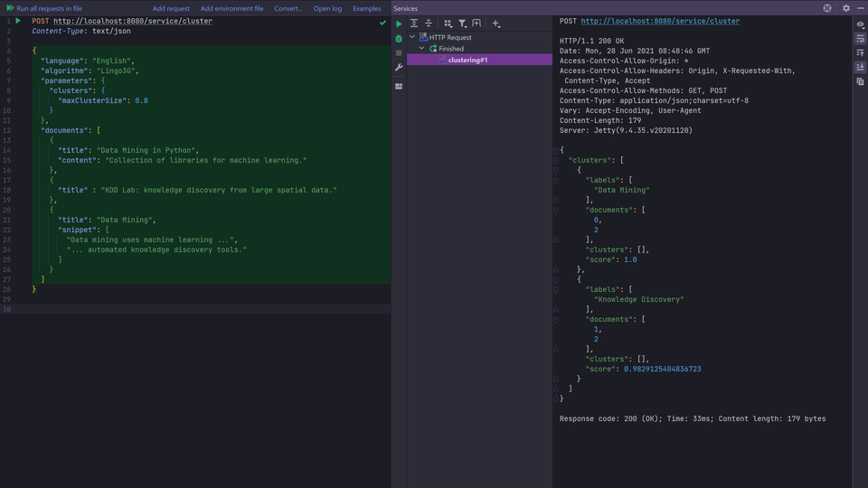The image size is (868, 488).
Task: Click the wrench icon in Services sidebar
Action: point(399,68)
